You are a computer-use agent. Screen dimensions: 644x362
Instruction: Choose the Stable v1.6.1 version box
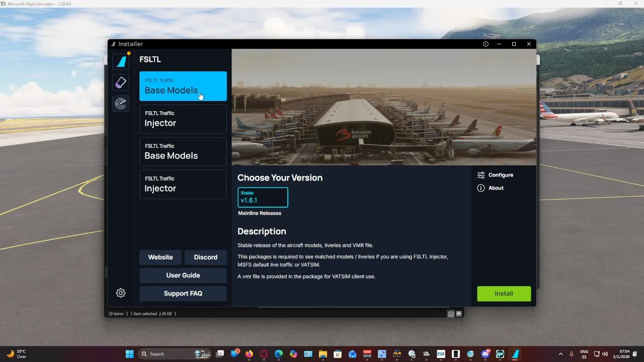[x=263, y=197]
